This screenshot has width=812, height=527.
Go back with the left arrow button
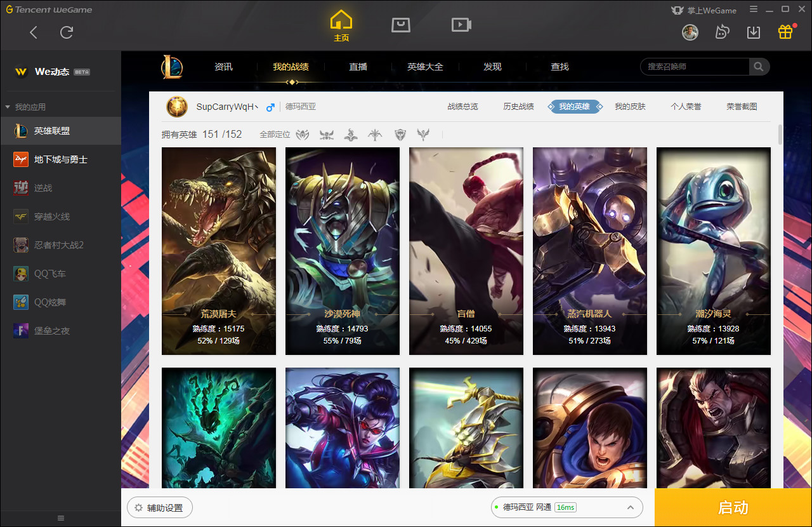34,32
